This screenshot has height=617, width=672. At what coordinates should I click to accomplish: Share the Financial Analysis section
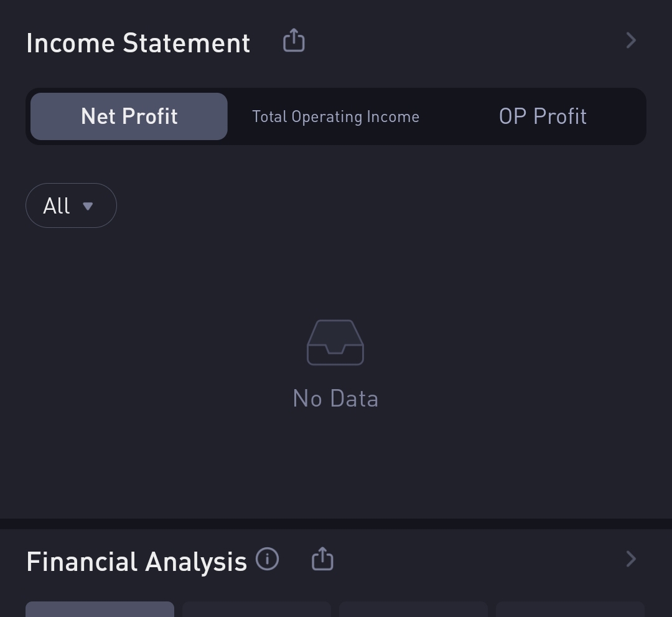point(322,558)
